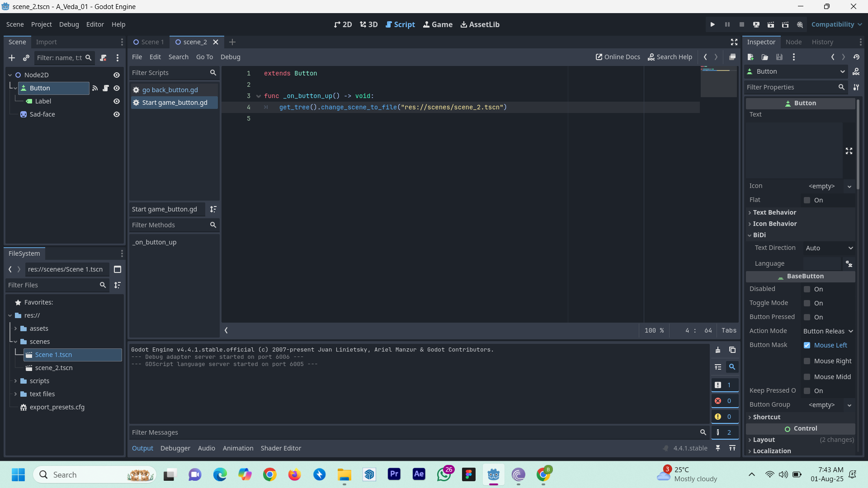This screenshot has width=868, height=488.
Task: Collapse the BiDi section
Action: pyautogui.click(x=759, y=235)
